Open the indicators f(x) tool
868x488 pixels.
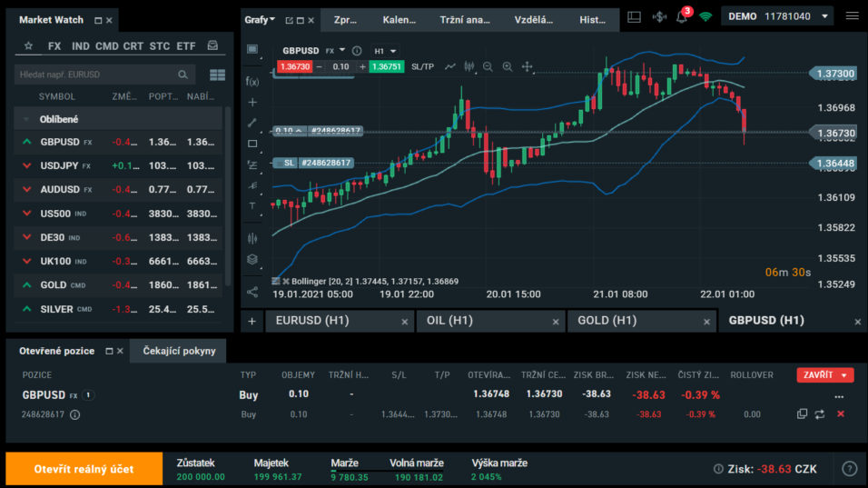(x=252, y=81)
